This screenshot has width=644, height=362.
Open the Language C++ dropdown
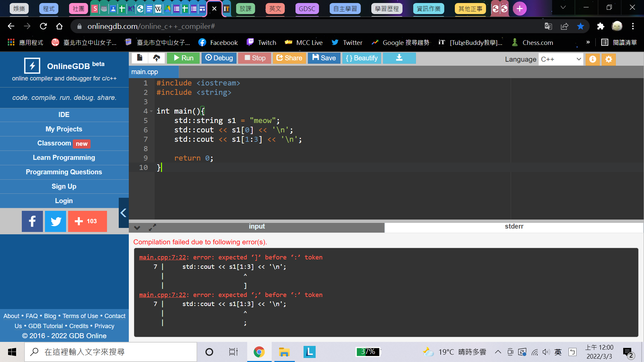[560, 59]
